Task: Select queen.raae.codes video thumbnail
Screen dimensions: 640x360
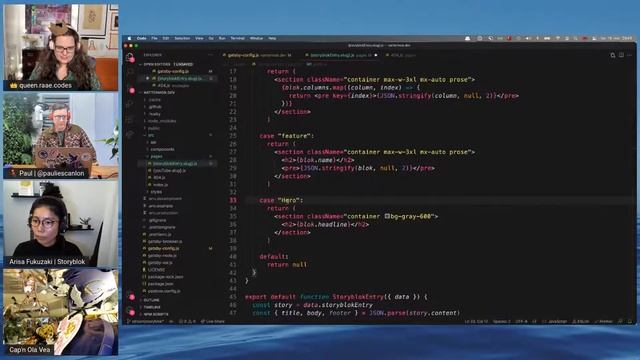Action: pos(61,47)
